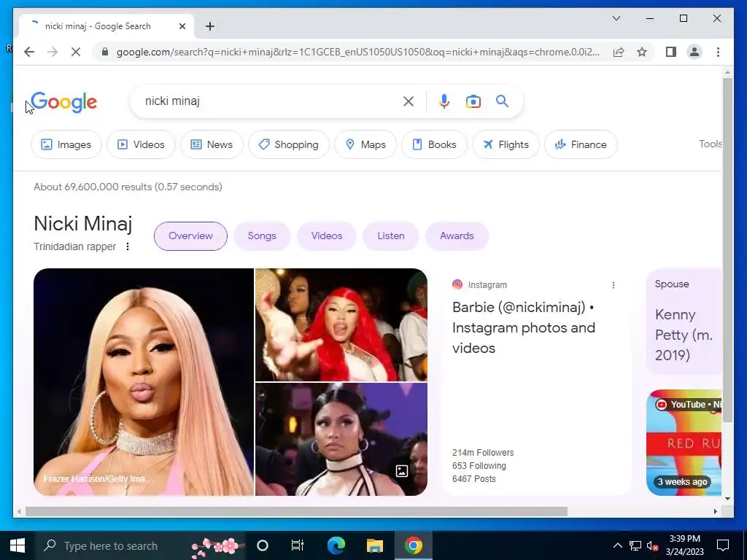The image size is (747, 560).
Task: Open the Awards panel tab
Action: click(x=457, y=236)
